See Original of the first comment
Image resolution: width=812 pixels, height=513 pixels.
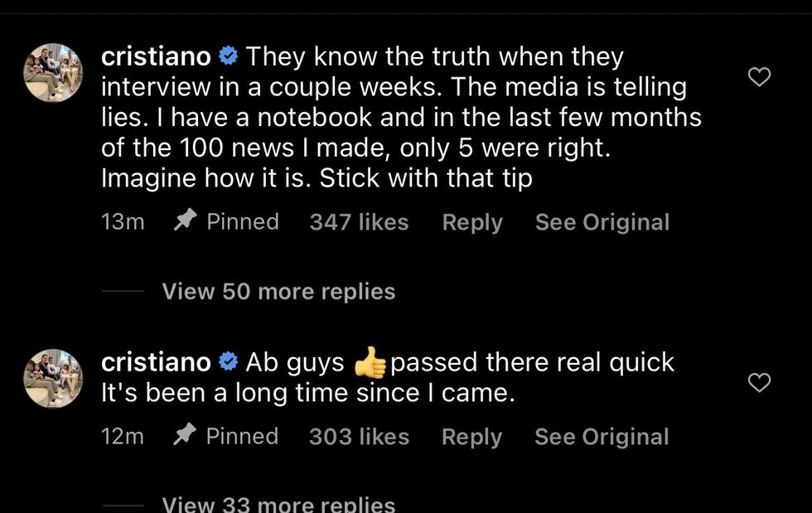pyautogui.click(x=602, y=222)
